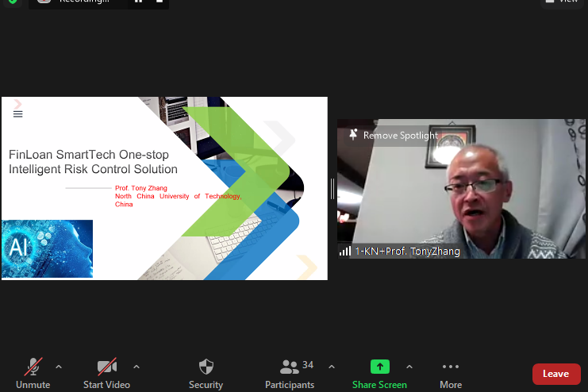Expand the arrow next to Participants
This screenshot has width=588, height=392.
pos(332,367)
